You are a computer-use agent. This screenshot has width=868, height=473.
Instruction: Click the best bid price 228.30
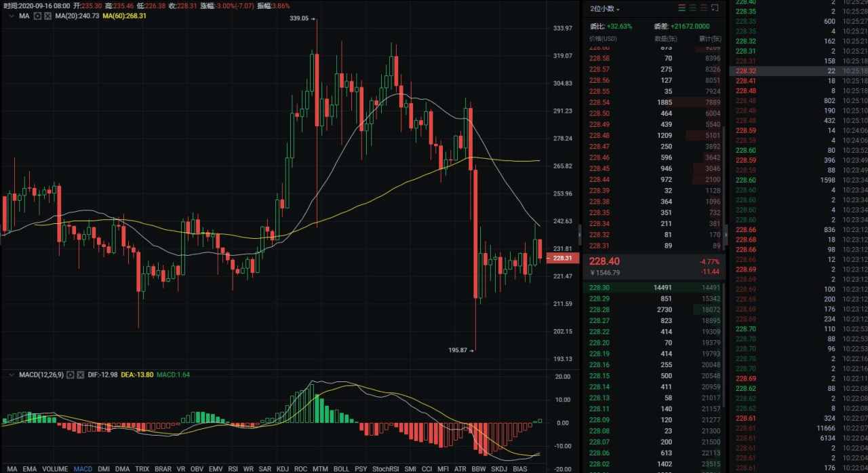(x=599, y=288)
